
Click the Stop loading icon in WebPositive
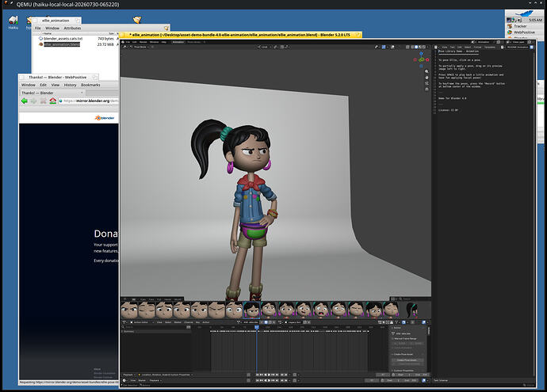tap(44, 101)
